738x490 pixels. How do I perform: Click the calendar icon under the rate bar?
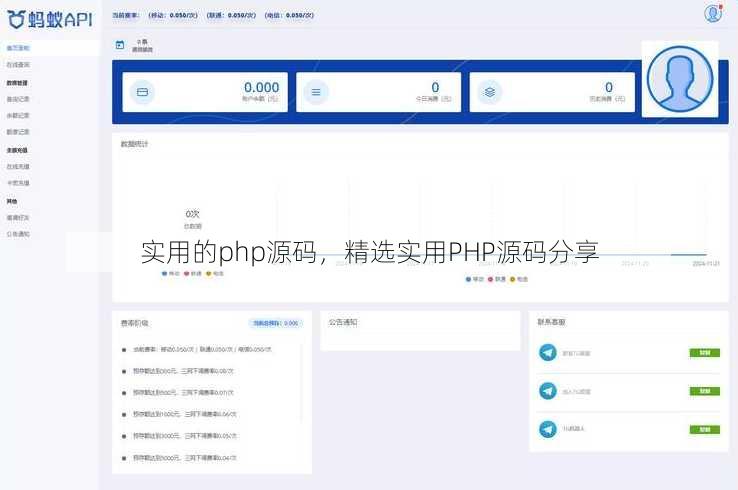[120, 45]
